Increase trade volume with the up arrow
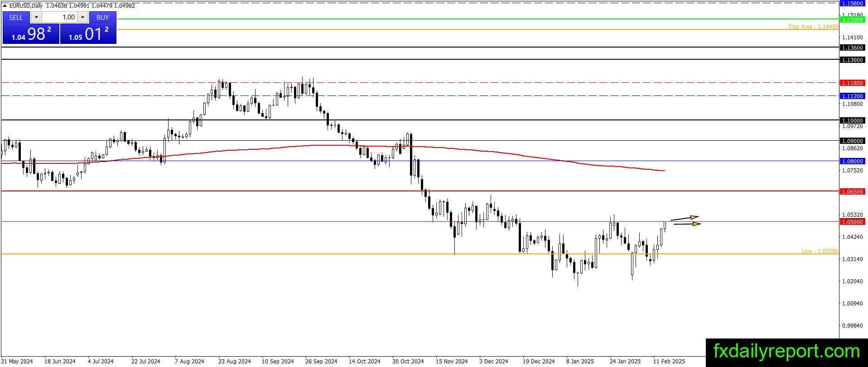Image resolution: width=868 pixels, height=367 pixels. coord(83,17)
